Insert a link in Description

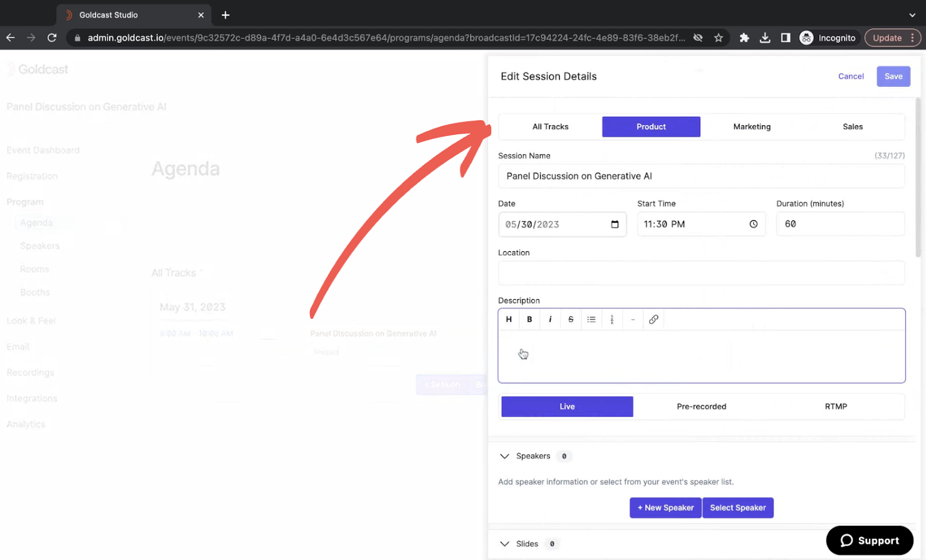click(653, 319)
